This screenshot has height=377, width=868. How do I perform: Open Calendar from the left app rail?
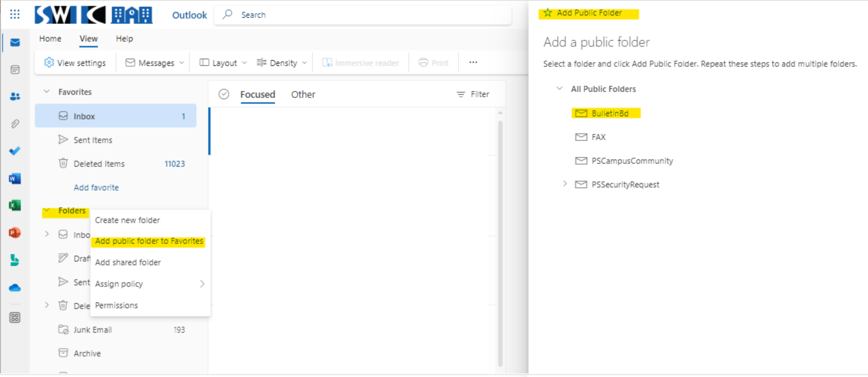[x=14, y=70]
